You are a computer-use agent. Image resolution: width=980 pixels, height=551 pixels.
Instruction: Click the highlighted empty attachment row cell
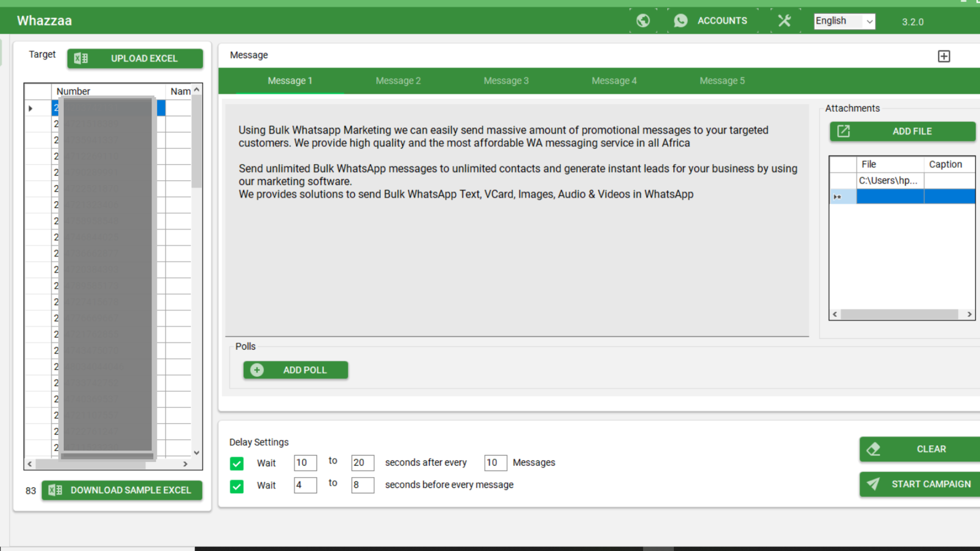(x=890, y=196)
